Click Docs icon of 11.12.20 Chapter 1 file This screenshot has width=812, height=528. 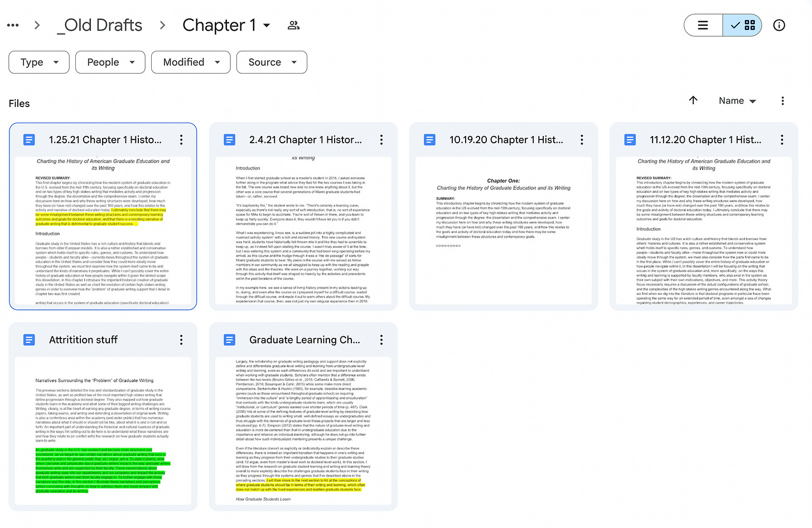630,140
